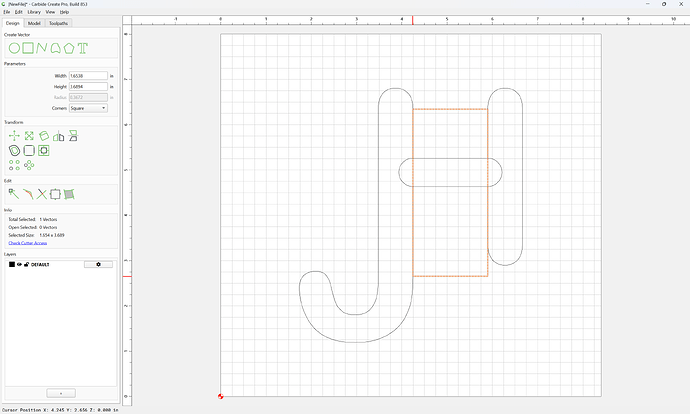690x414 pixels.
Task: Open the Rotate transform tool
Action: pyautogui.click(x=44, y=136)
